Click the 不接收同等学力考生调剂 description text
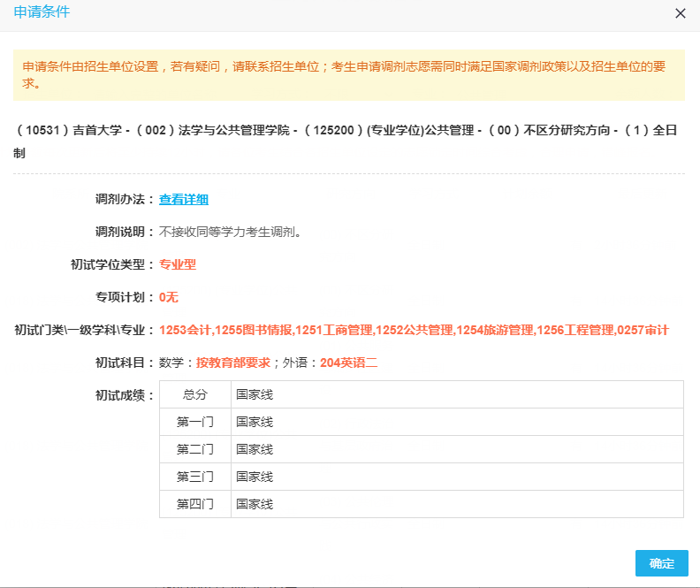 230,233
